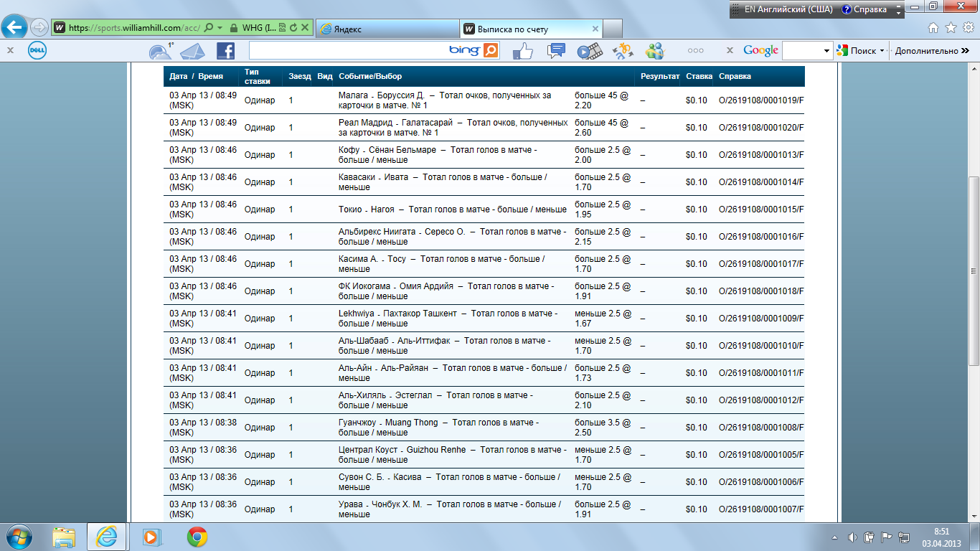Image resolution: width=980 pixels, height=551 pixels.
Task: Open the Messenger people toolbar icon
Action: tap(654, 51)
